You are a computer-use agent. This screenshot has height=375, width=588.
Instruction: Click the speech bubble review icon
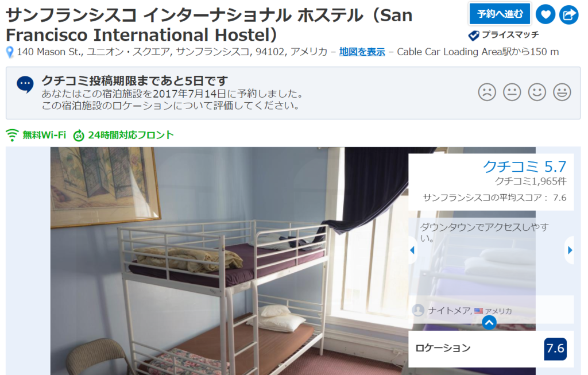coord(25,84)
